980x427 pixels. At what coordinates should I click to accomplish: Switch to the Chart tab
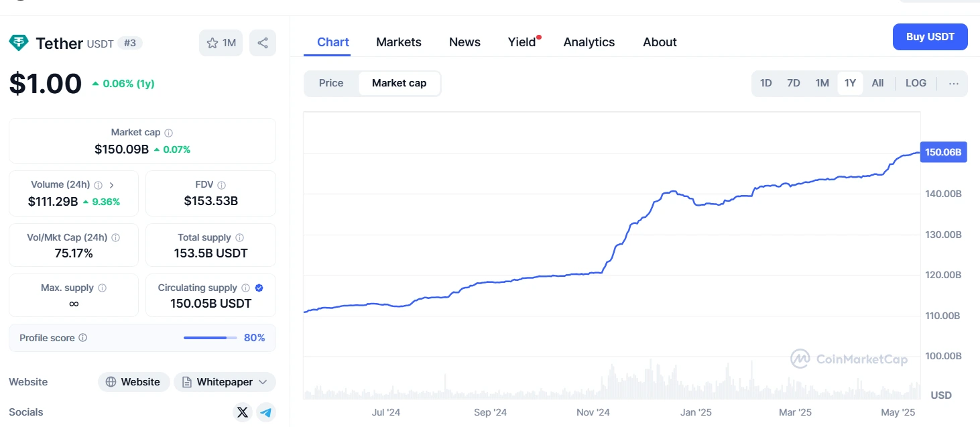coord(333,42)
